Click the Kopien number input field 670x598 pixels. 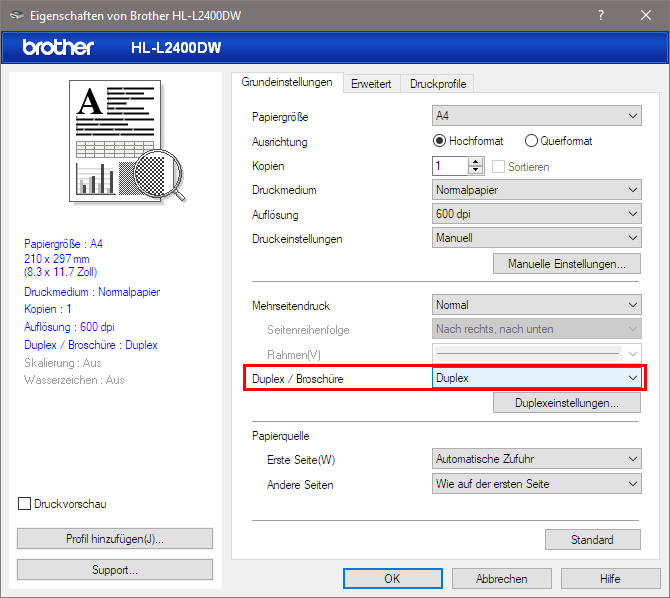[x=450, y=166]
